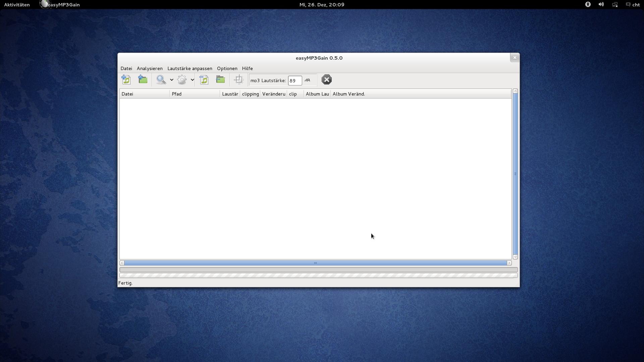The image size is (644, 362).
Task: Click the upper grey progress bar
Action: 319,269
